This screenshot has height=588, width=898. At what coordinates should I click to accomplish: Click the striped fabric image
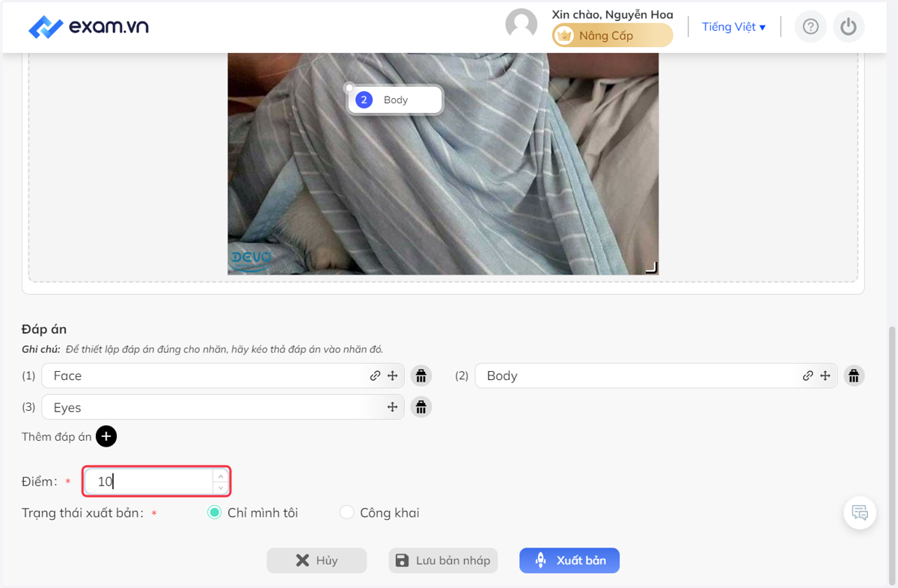[443, 164]
